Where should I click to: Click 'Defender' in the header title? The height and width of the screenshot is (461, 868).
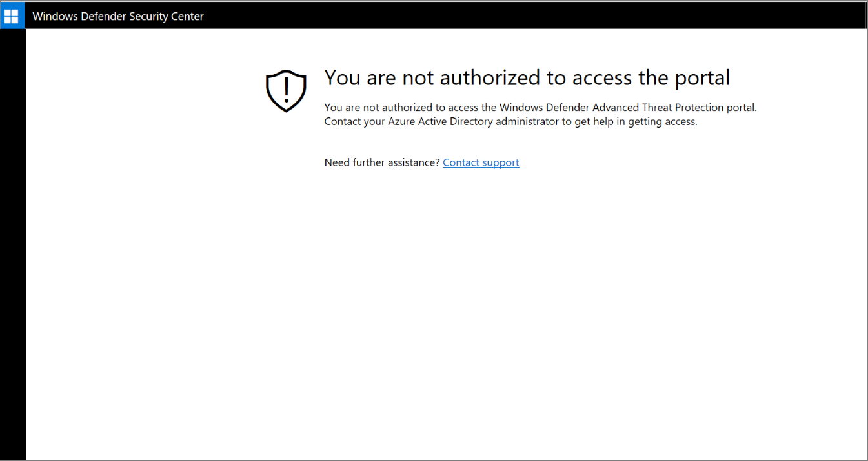[x=102, y=16]
